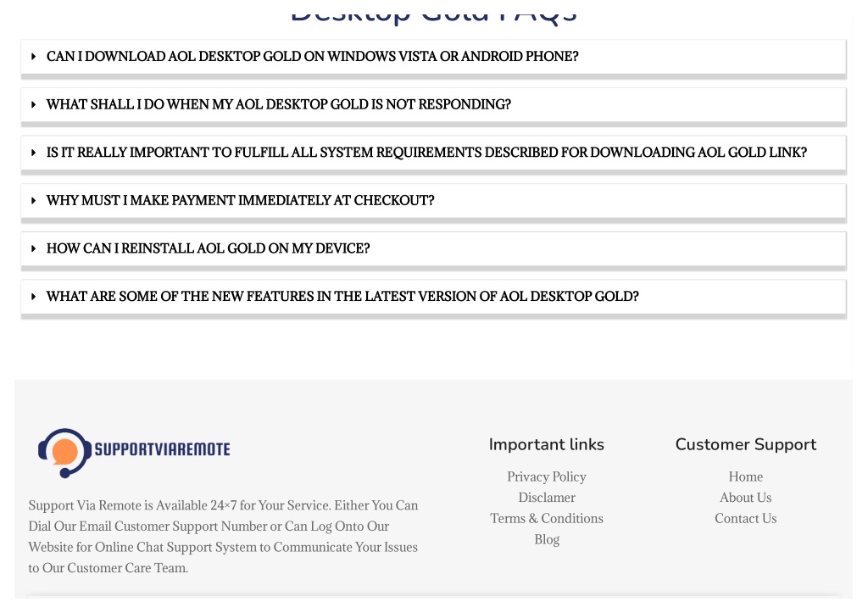Go to Home in Customer Support
The width and height of the screenshot is (868, 613).
tap(745, 476)
